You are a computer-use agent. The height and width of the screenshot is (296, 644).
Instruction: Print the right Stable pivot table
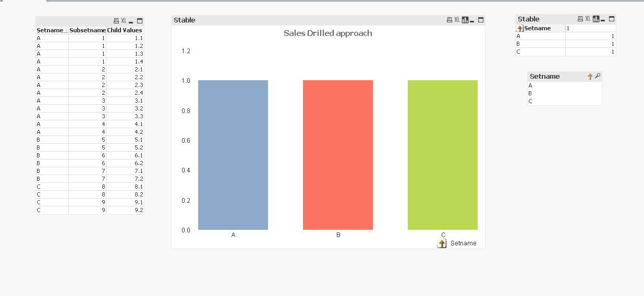[x=580, y=19]
